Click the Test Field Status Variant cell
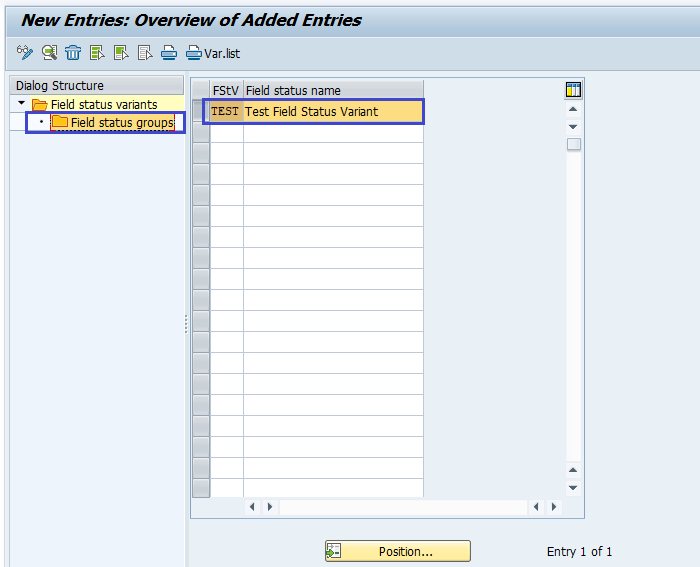 tap(333, 111)
